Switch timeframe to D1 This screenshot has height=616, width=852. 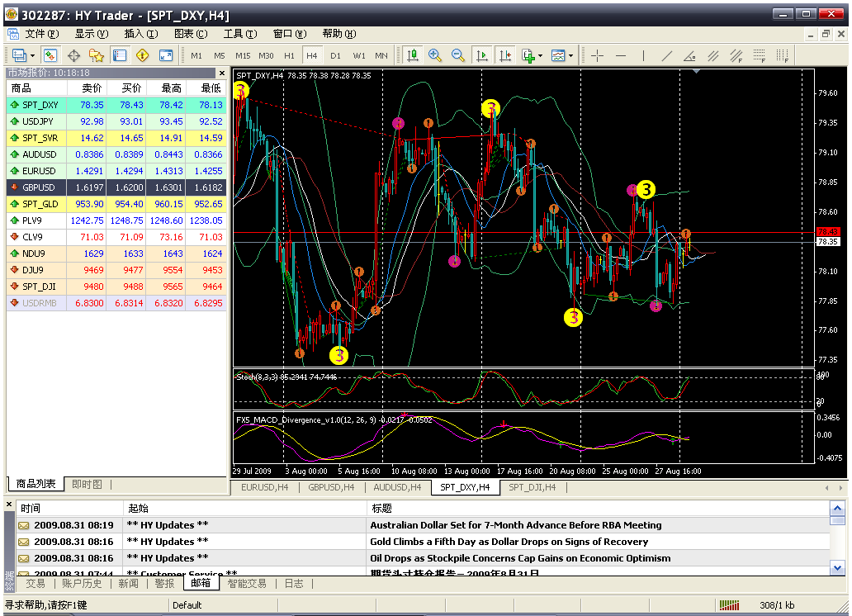pos(335,55)
